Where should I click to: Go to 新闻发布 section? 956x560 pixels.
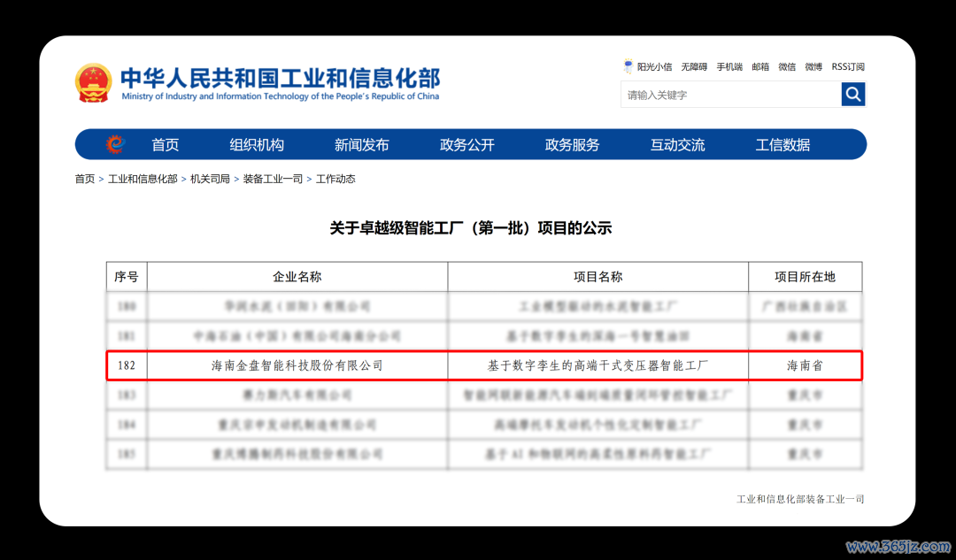pyautogui.click(x=361, y=145)
